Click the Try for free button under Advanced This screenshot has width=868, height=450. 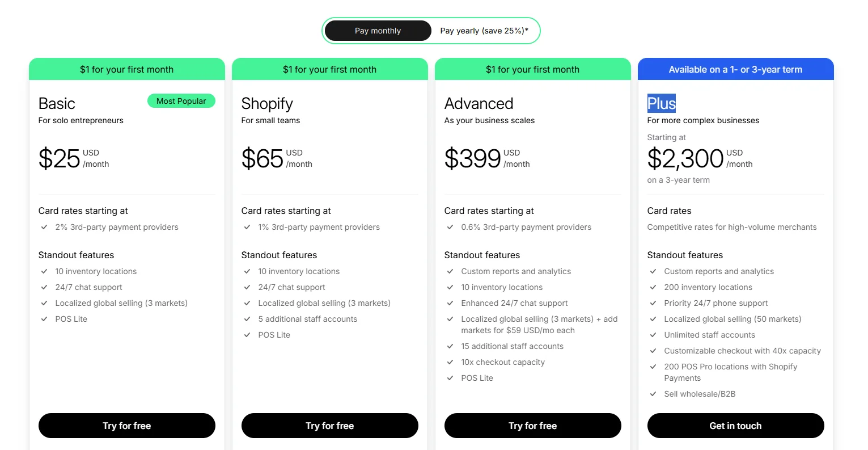(532, 425)
